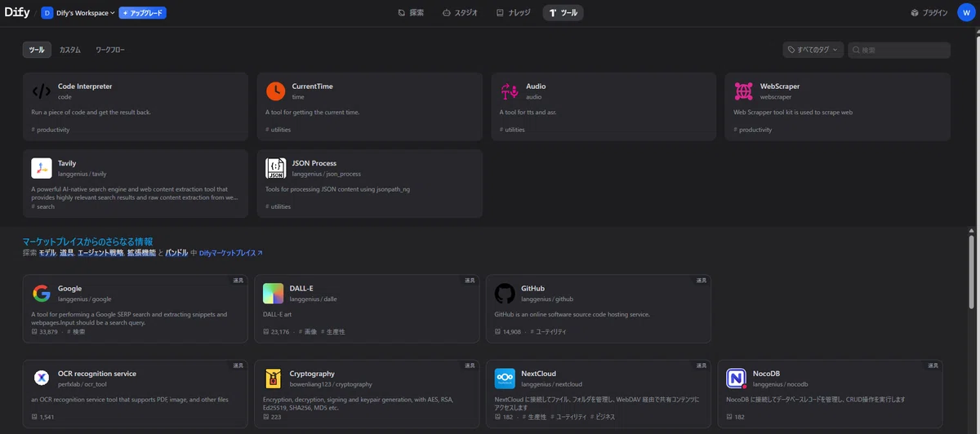Open the プラグイン plugins button
Viewport: 980px width, 434px height.
(929, 13)
